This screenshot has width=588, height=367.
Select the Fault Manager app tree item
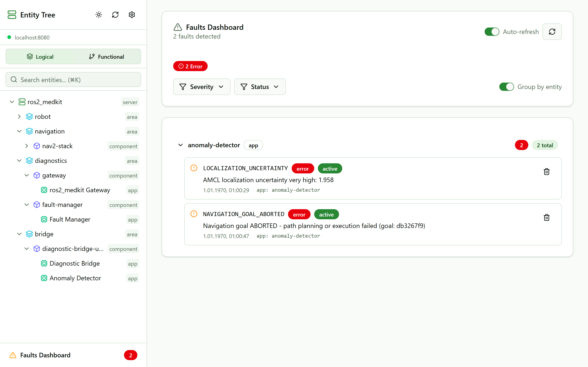click(x=70, y=219)
